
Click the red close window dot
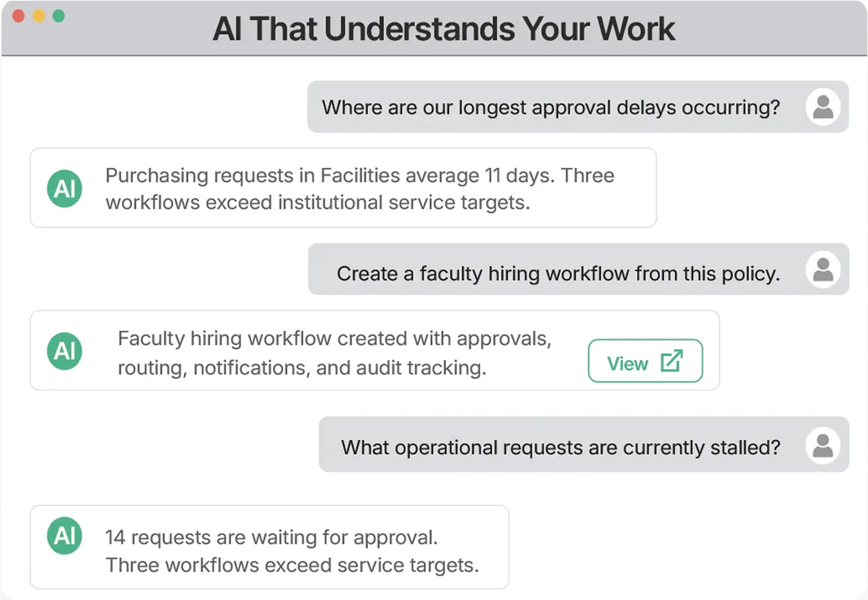(x=19, y=16)
